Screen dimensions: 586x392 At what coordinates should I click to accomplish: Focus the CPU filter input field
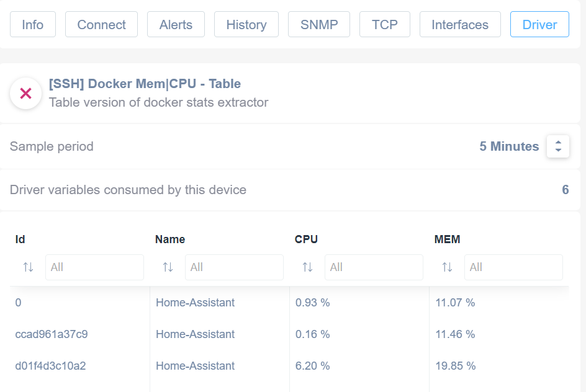point(374,267)
